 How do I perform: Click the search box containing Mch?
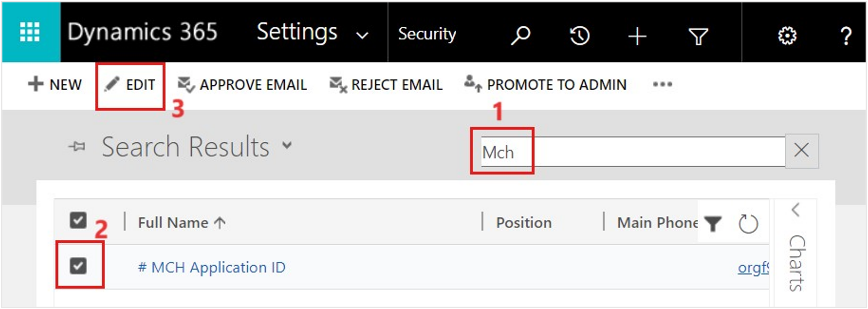[x=633, y=152]
